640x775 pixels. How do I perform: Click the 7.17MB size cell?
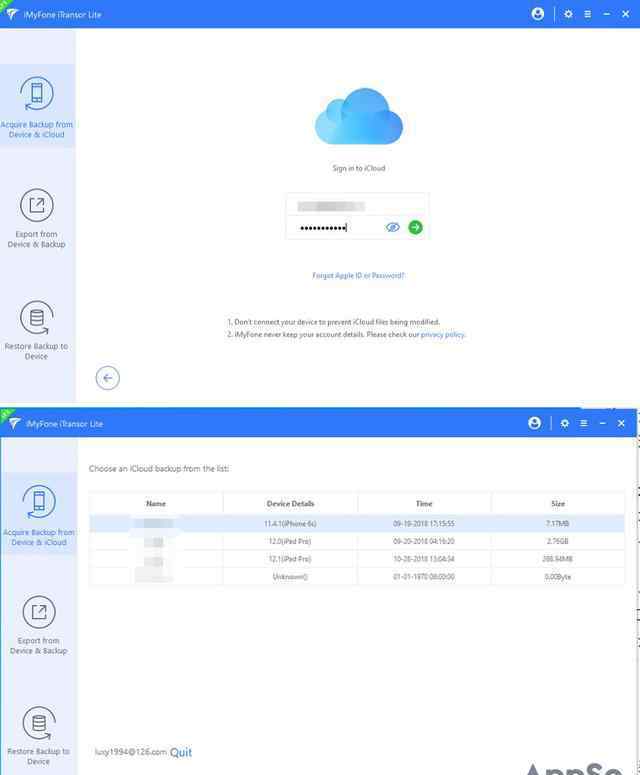click(557, 523)
